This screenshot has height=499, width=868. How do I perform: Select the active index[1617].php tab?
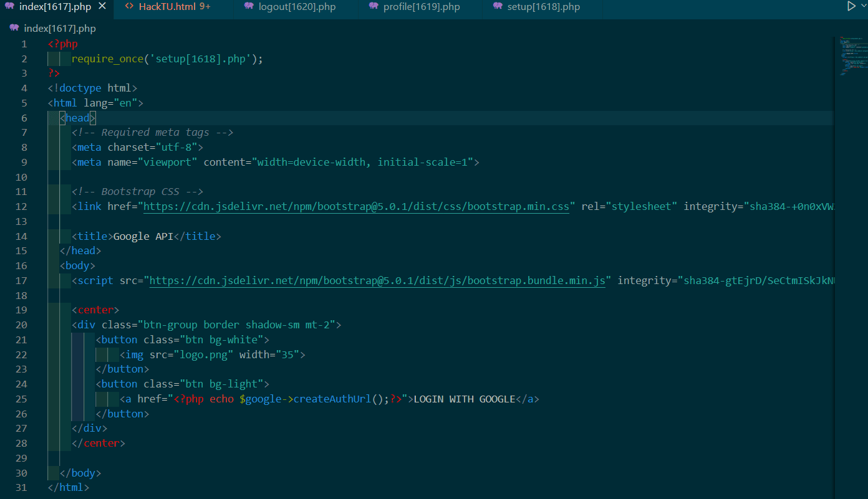pos(55,7)
